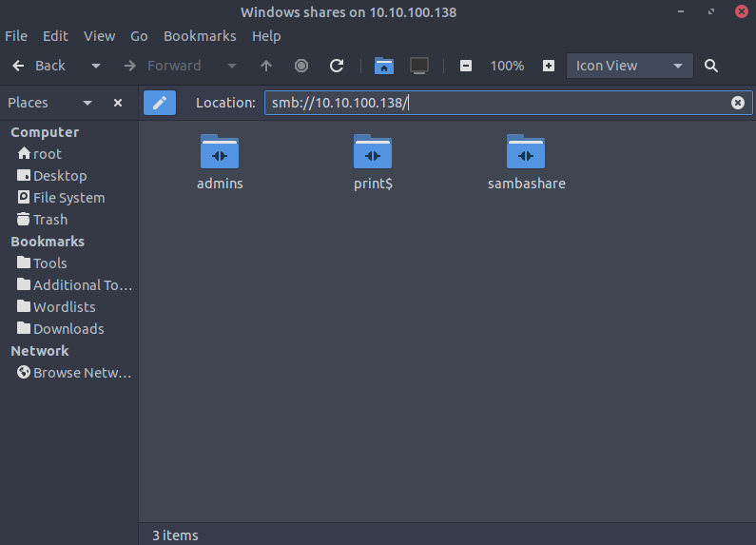The image size is (756, 545).
Task: Clear the location bar text
Action: [x=737, y=103]
